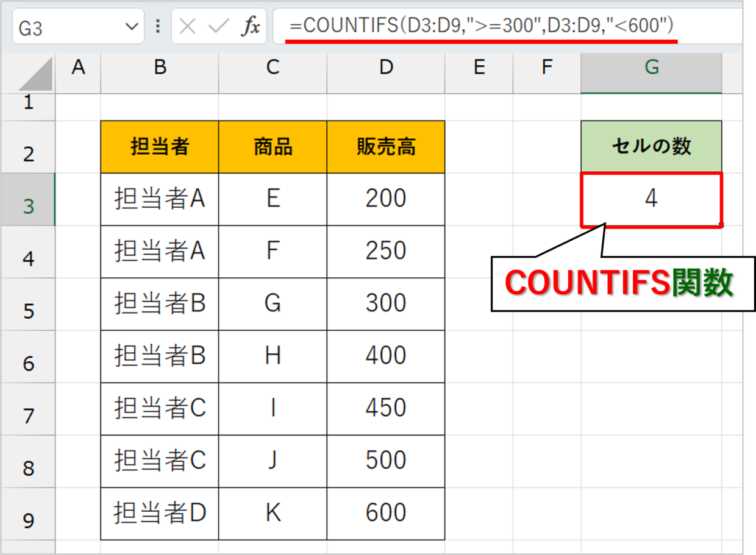
Task: Select cell G3 showing result 4
Action: (x=652, y=199)
